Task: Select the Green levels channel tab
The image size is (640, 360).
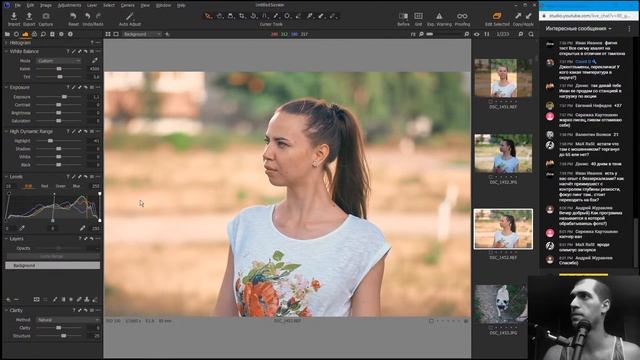Action: coord(60,186)
